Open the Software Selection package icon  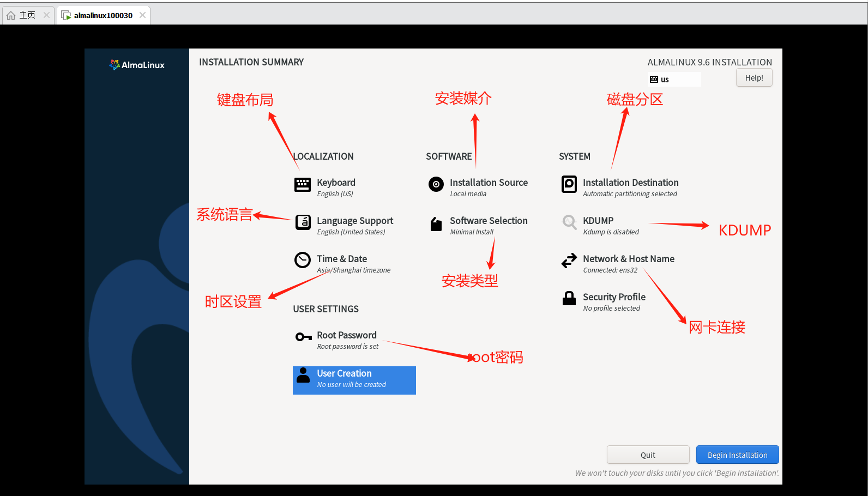[436, 223]
